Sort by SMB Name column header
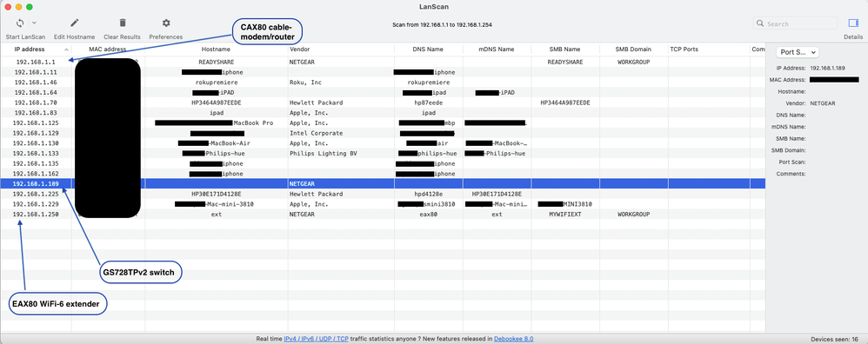868x344 pixels. [x=564, y=50]
